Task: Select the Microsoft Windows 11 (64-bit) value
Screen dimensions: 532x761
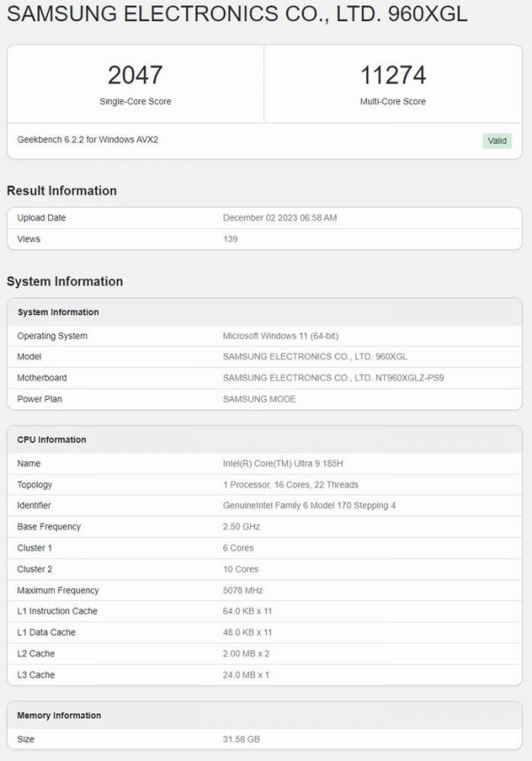Action: (280, 336)
